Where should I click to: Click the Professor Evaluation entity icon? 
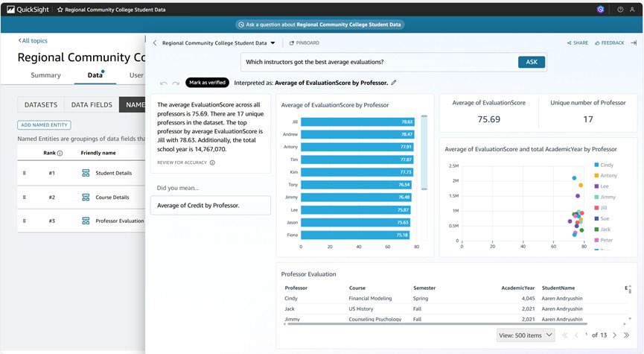pyautogui.click(x=86, y=221)
